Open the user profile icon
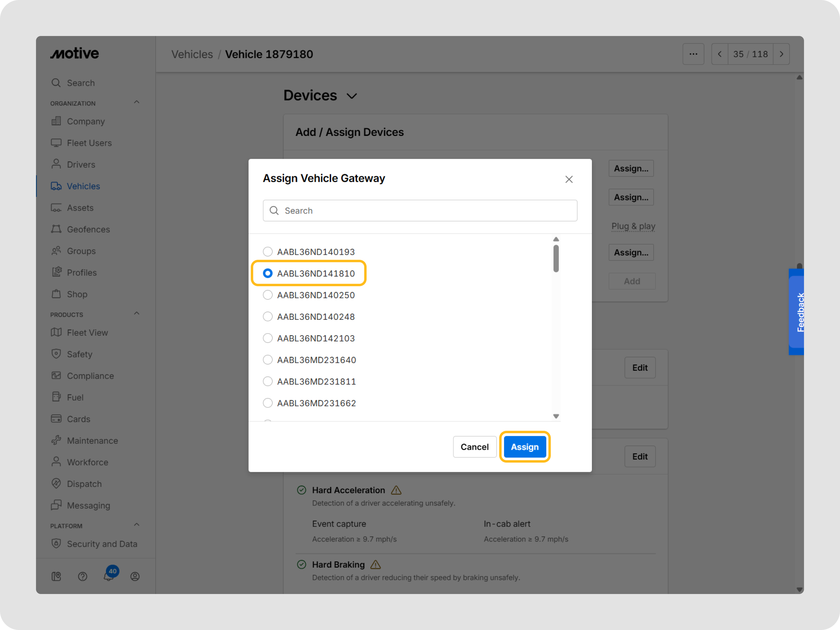 135,577
